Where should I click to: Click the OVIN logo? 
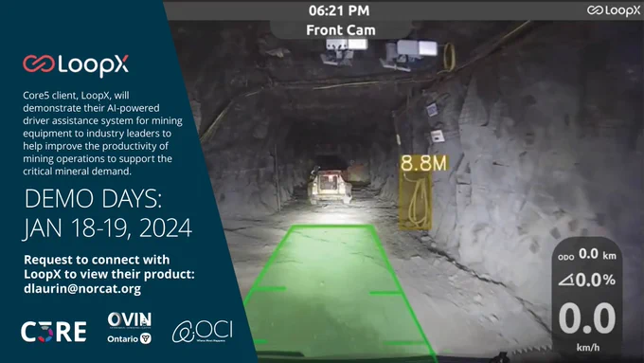click(130, 320)
